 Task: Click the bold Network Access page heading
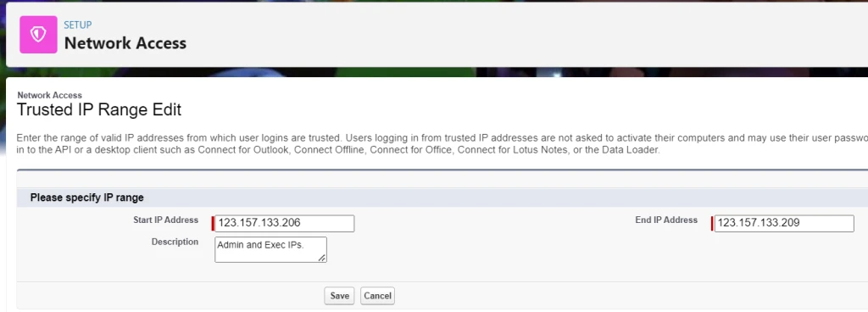[125, 43]
